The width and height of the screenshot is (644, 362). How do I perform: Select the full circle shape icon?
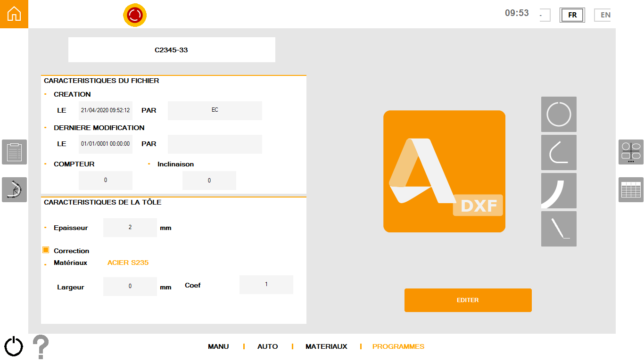(x=559, y=114)
